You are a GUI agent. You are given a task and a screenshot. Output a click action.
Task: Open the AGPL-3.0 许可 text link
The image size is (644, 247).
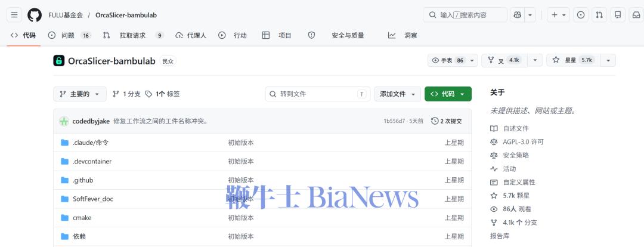coord(524,142)
